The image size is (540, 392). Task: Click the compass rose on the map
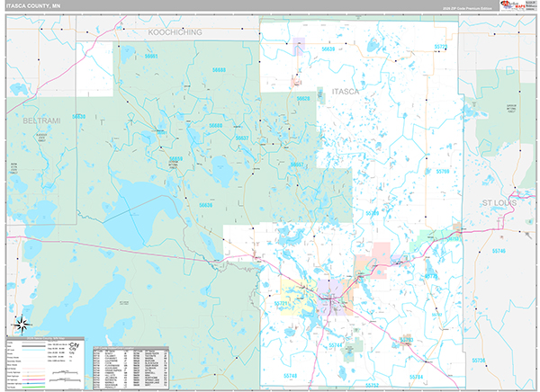click(22, 325)
